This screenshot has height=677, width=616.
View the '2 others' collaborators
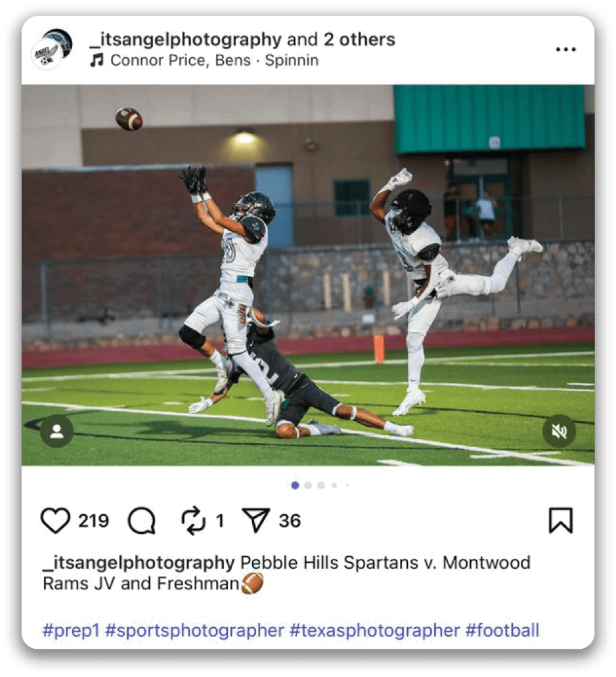(359, 39)
